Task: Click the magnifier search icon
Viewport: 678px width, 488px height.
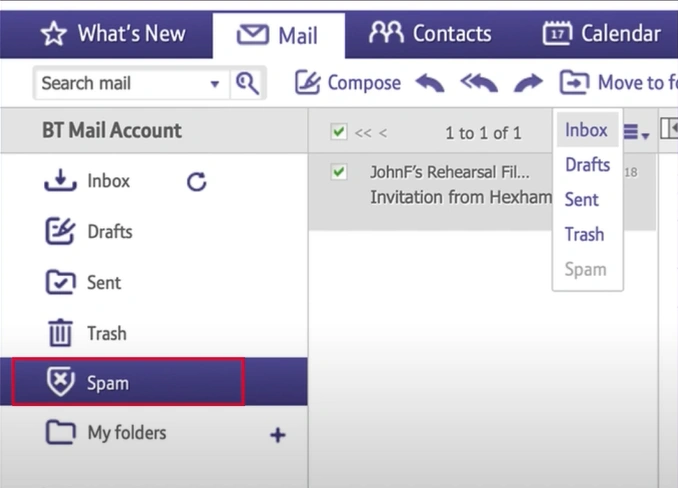Action: [247, 83]
